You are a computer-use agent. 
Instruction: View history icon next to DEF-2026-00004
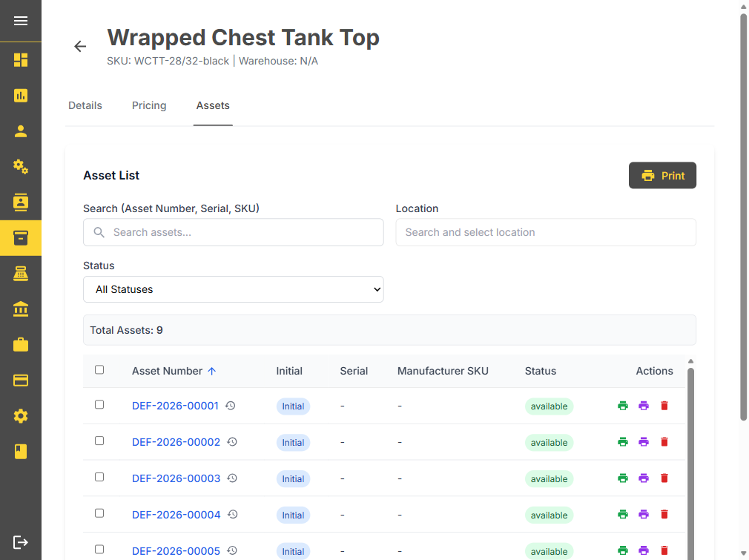233,515
